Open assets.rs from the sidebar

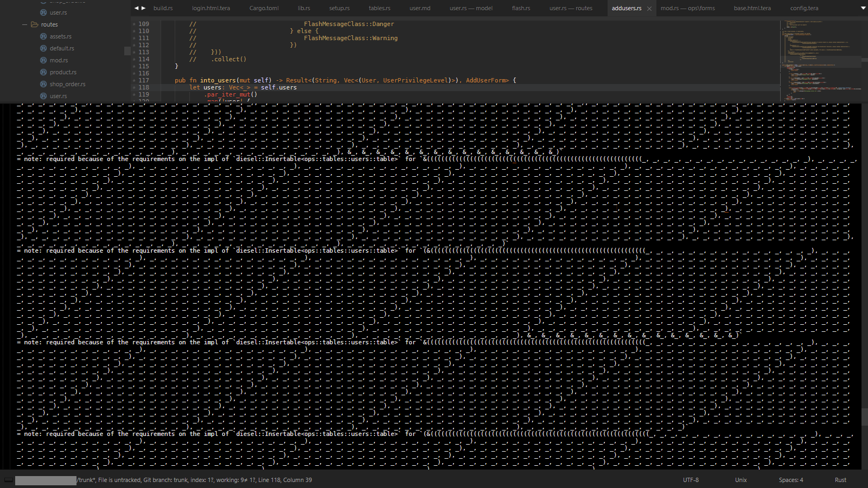pyautogui.click(x=60, y=36)
